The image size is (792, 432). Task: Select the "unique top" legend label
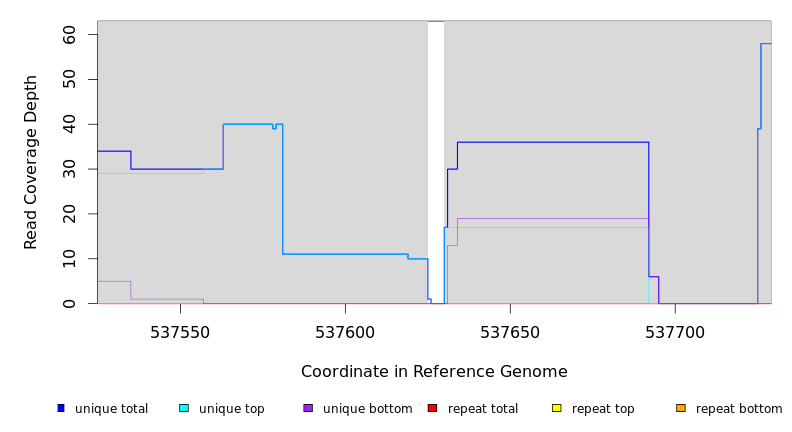[232, 409]
